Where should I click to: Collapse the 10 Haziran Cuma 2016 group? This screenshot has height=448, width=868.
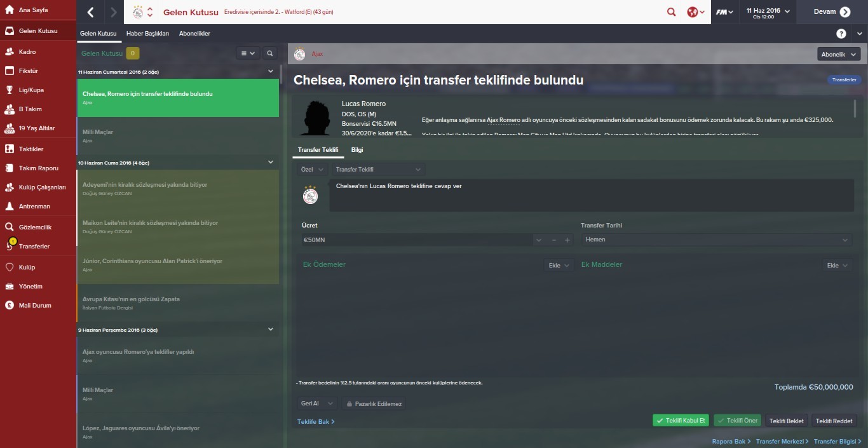pyautogui.click(x=271, y=163)
